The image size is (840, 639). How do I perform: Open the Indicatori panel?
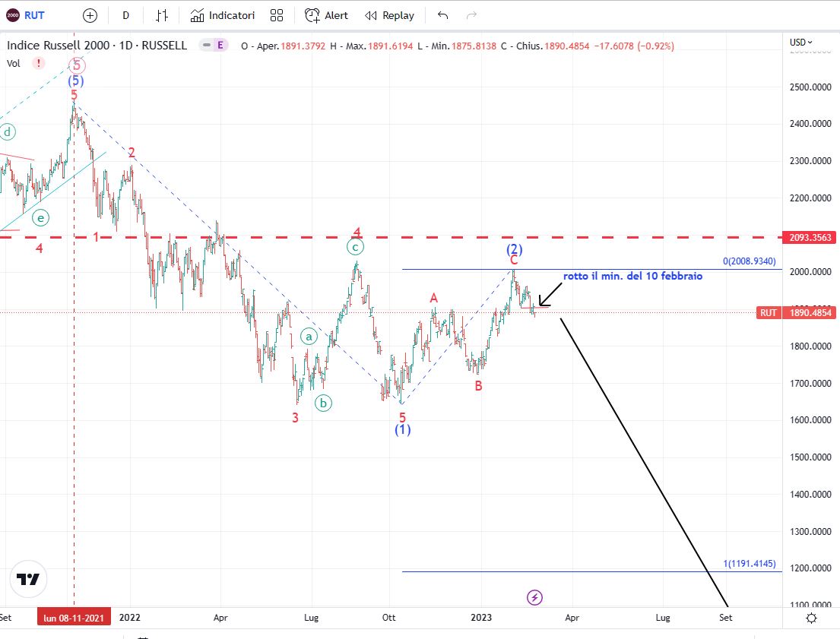pyautogui.click(x=223, y=15)
